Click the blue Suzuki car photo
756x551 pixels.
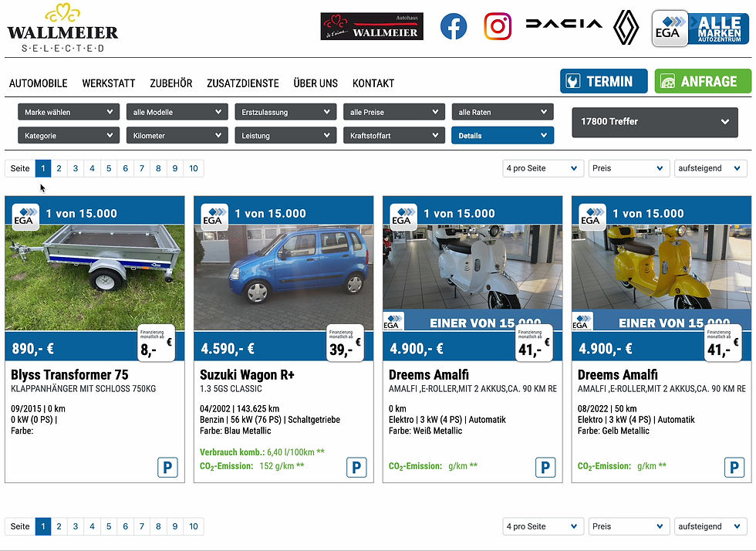tap(284, 278)
